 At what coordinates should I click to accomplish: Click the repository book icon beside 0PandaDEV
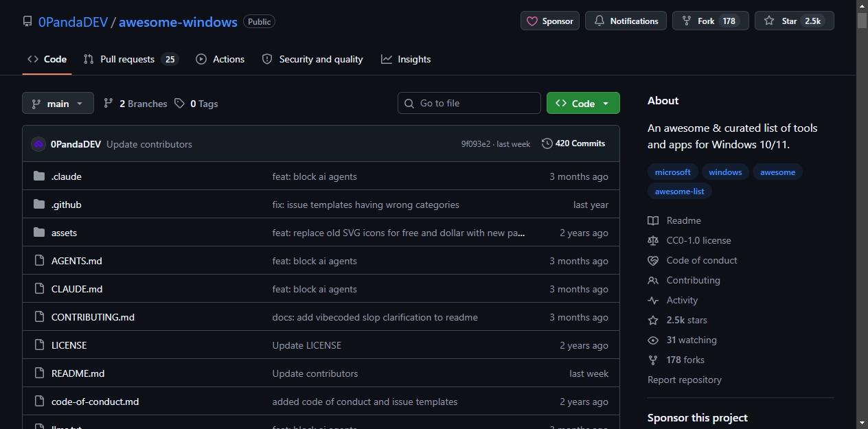pyautogui.click(x=27, y=21)
